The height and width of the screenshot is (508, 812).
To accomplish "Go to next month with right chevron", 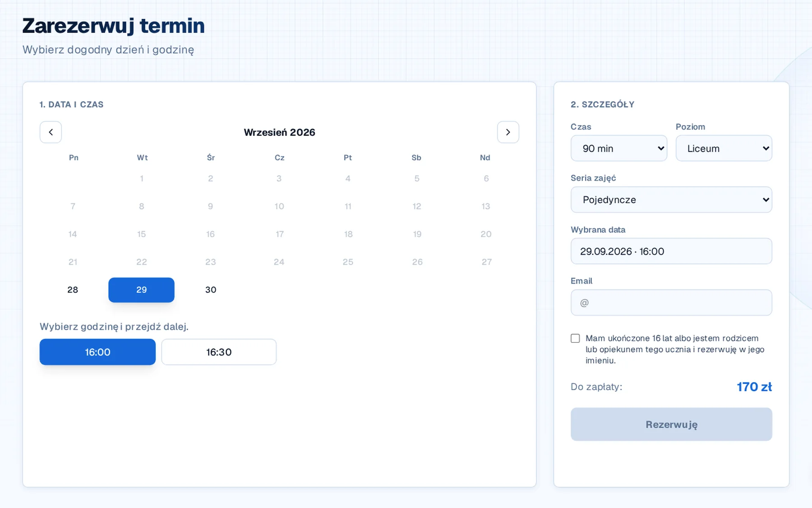I will pyautogui.click(x=508, y=132).
